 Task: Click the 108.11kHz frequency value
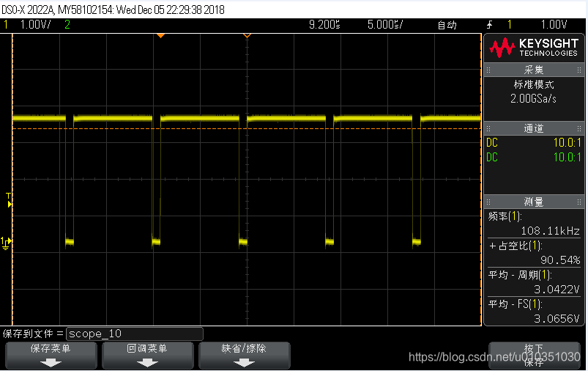[550, 231]
